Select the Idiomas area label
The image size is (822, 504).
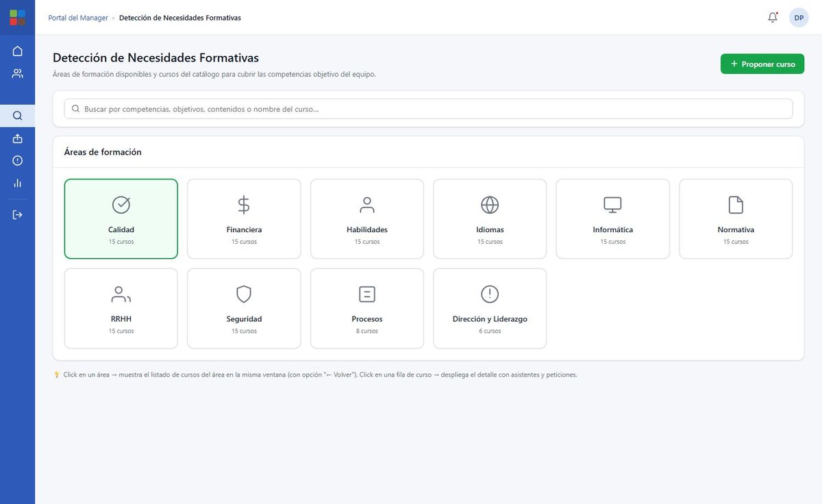coord(490,230)
